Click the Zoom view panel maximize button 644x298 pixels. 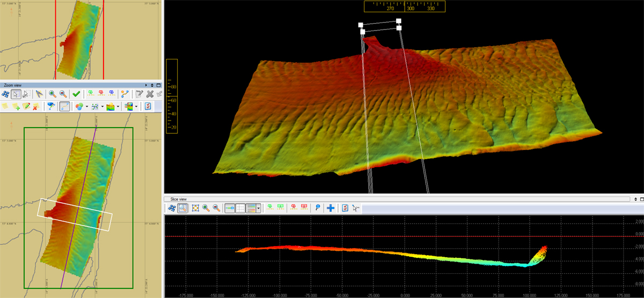[158, 85]
